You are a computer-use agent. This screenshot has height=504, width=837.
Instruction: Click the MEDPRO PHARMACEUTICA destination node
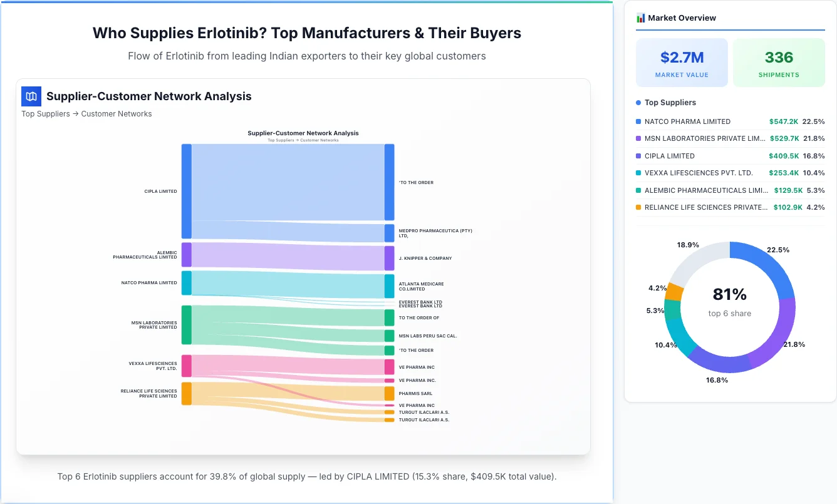coord(389,232)
